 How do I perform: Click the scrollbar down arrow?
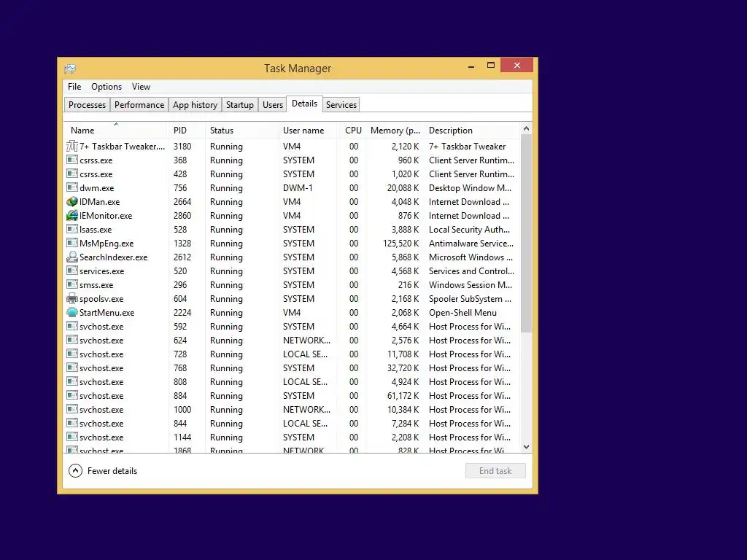(x=526, y=447)
